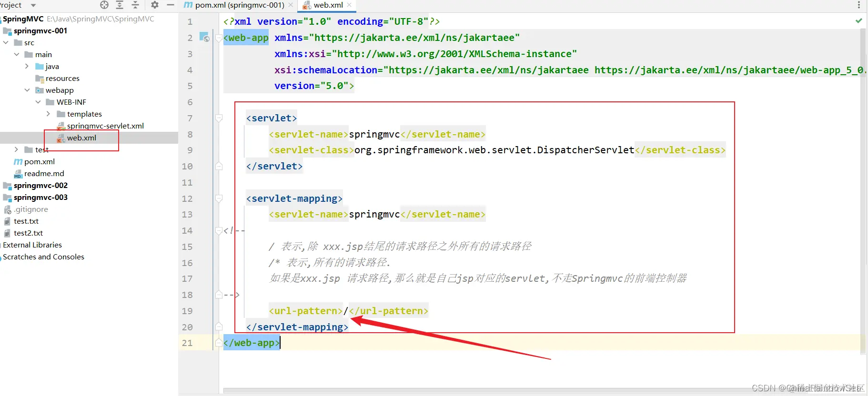Click the test.txt file icon
Image resolution: width=868 pixels, height=396 pixels.
[x=7, y=221]
